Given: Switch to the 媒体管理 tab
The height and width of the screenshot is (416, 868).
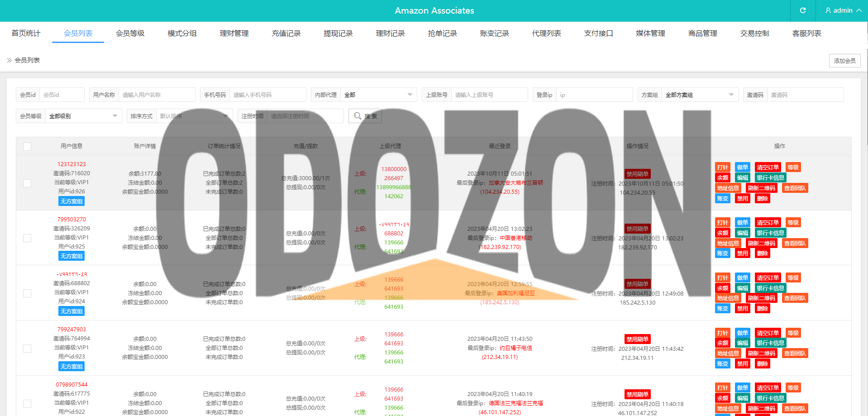Looking at the screenshot, I should (650, 33).
